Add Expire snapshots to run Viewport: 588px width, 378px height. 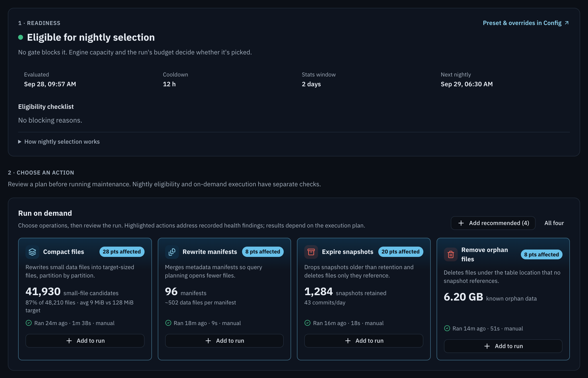click(364, 341)
